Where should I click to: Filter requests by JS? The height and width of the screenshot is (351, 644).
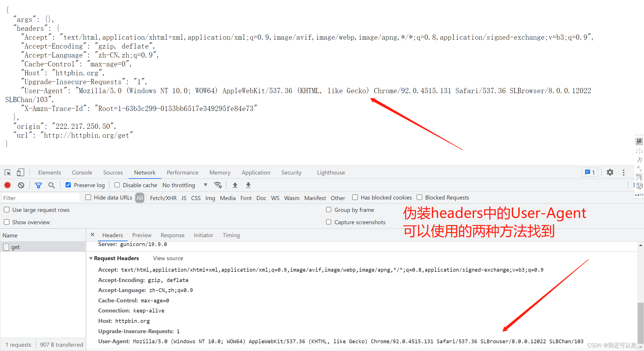pos(184,198)
